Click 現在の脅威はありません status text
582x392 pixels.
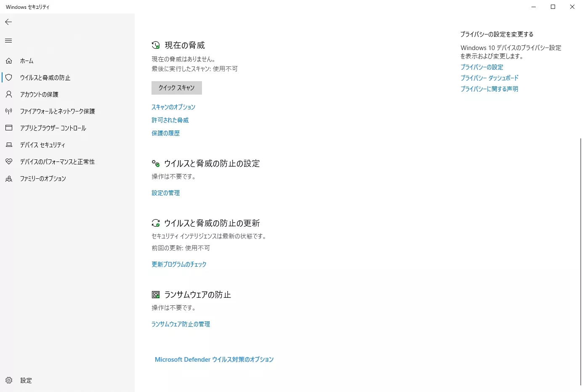(184, 59)
